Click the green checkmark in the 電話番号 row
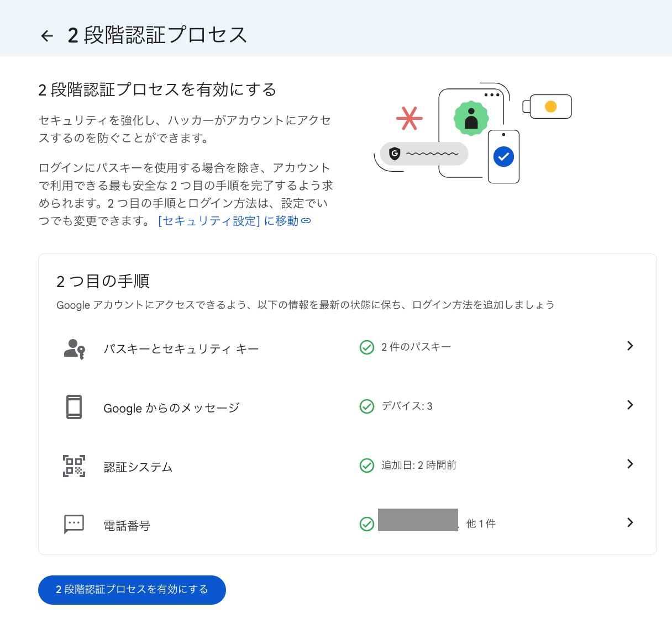 pyautogui.click(x=367, y=523)
